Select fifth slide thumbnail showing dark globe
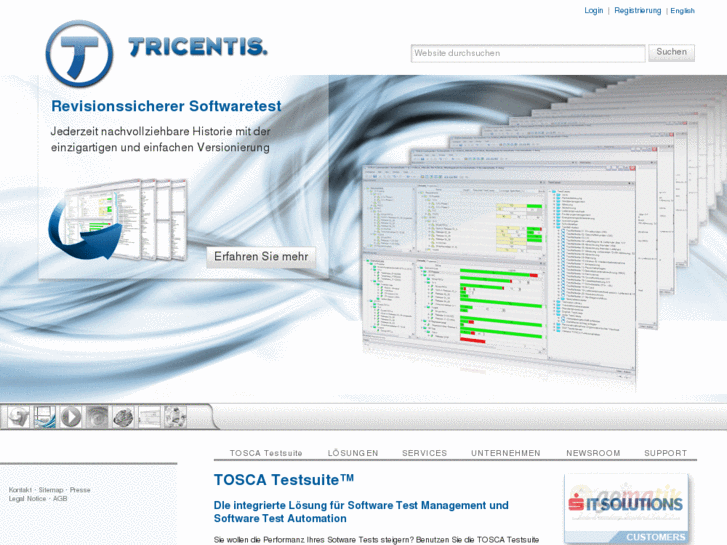Image resolution: width=727 pixels, height=545 pixels. [x=123, y=417]
